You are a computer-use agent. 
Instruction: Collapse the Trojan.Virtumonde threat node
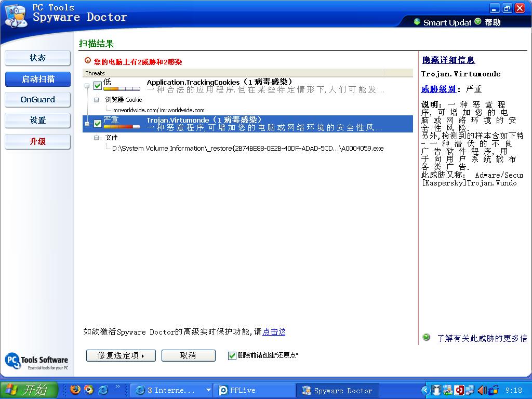coord(87,124)
